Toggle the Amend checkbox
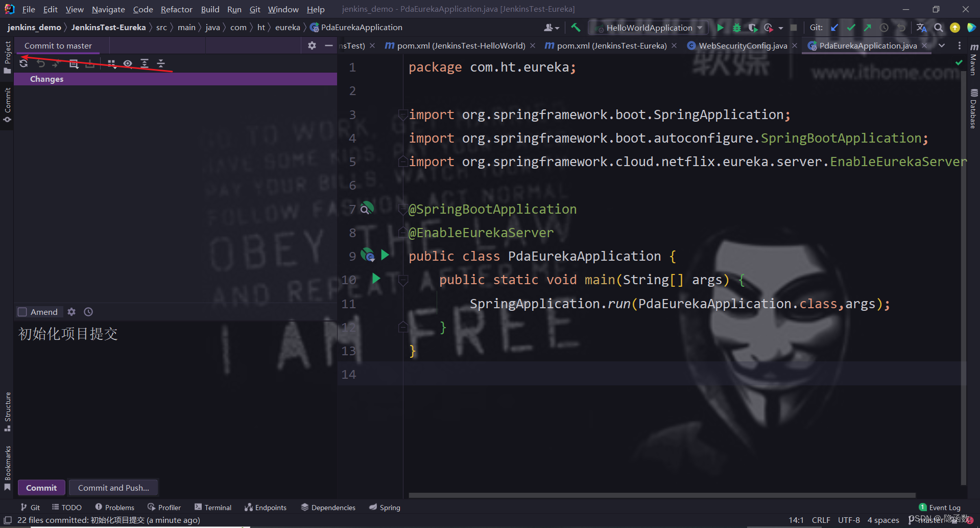 click(22, 312)
